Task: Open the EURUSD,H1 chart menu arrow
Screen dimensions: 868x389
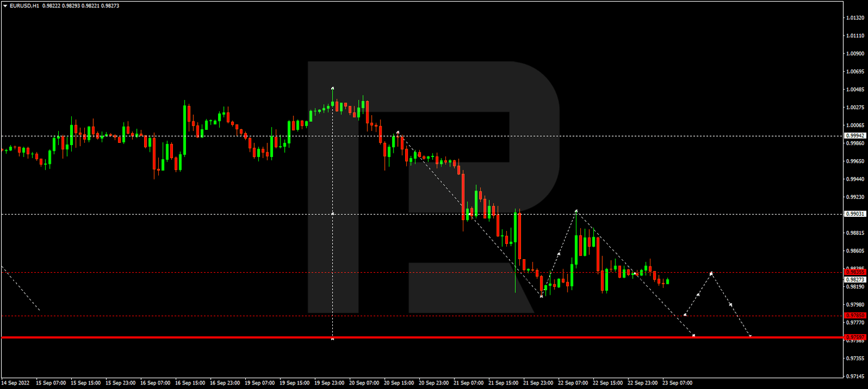Action: pyautogui.click(x=5, y=6)
